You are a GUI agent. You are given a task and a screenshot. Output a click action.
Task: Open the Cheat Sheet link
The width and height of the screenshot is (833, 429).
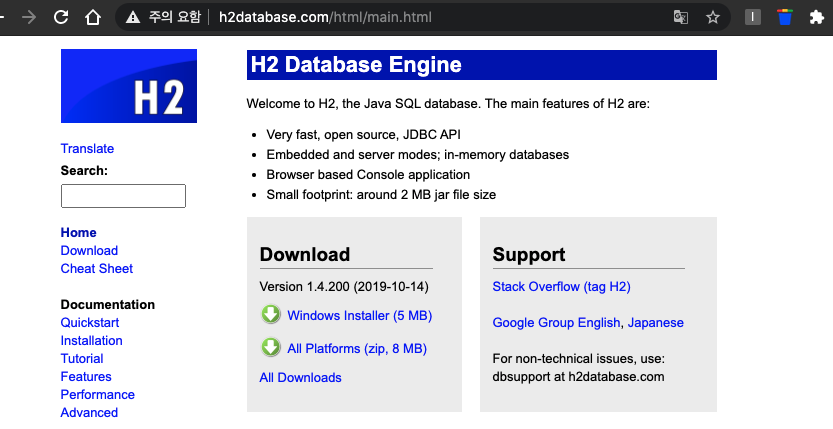[x=97, y=269]
